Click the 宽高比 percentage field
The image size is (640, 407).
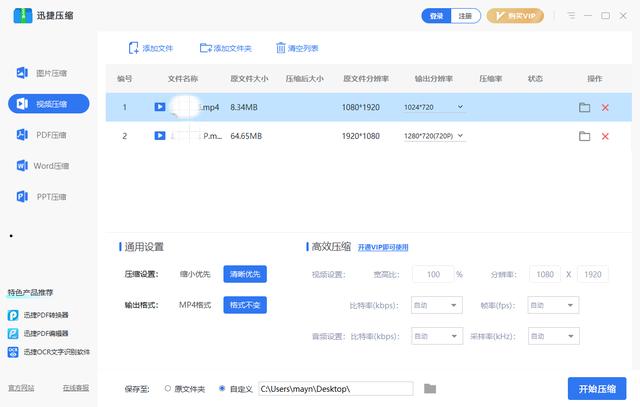433,274
